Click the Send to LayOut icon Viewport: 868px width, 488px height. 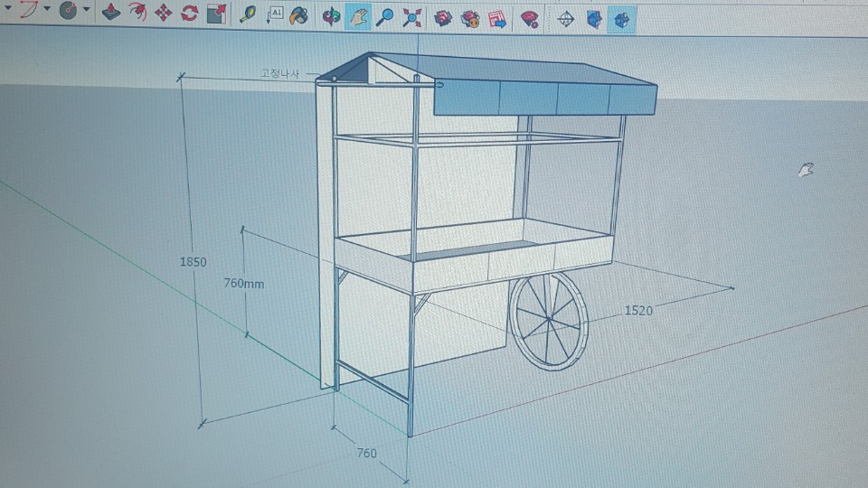(x=497, y=19)
